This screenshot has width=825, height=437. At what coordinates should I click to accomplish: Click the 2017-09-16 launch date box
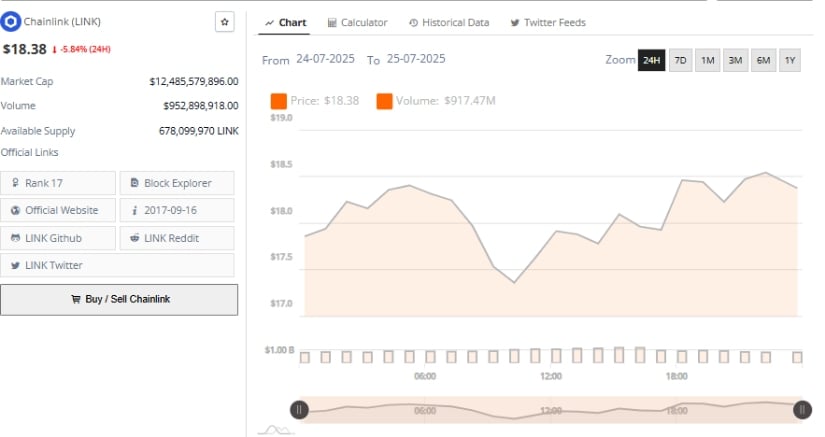pos(177,210)
